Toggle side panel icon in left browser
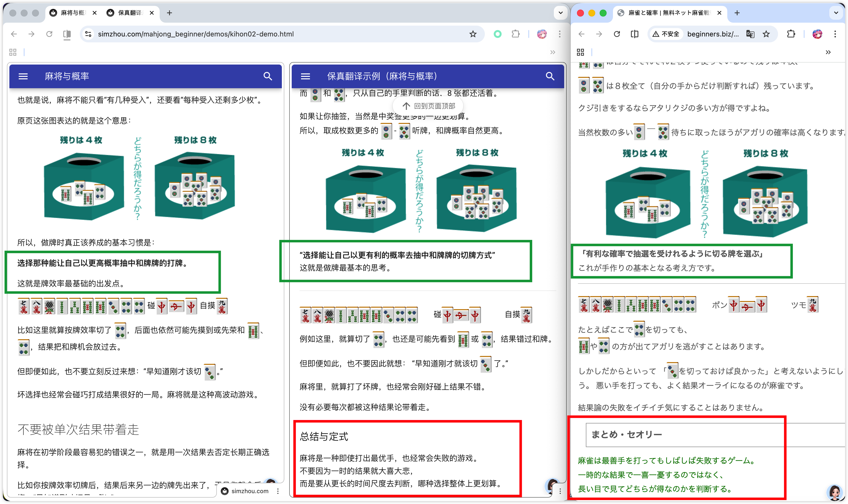The width and height of the screenshot is (848, 504). [x=67, y=34]
